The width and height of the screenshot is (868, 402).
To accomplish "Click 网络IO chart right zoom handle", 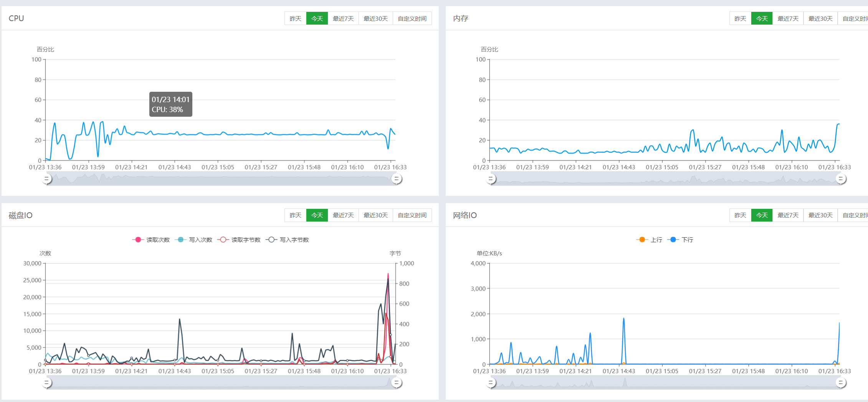I will click(841, 383).
